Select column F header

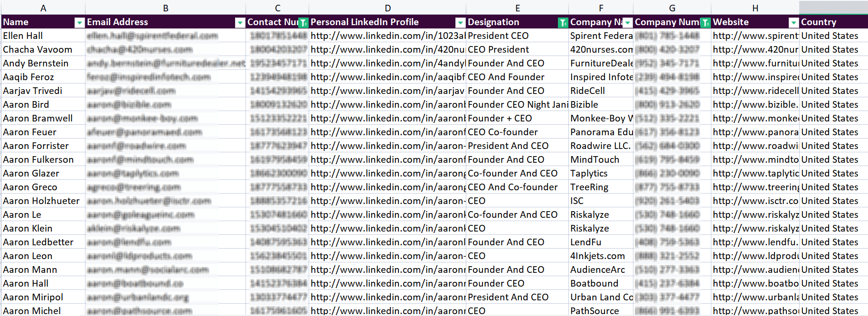pos(601,8)
